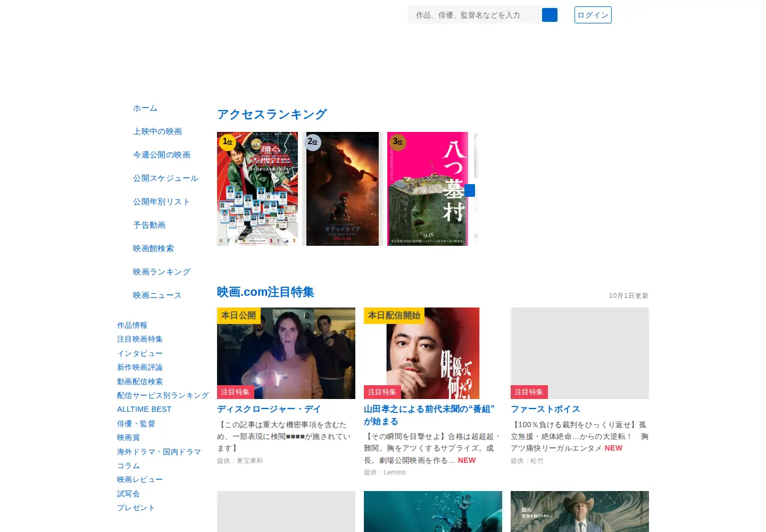
Task: Click the blue search submit button
Action: pyautogui.click(x=549, y=15)
